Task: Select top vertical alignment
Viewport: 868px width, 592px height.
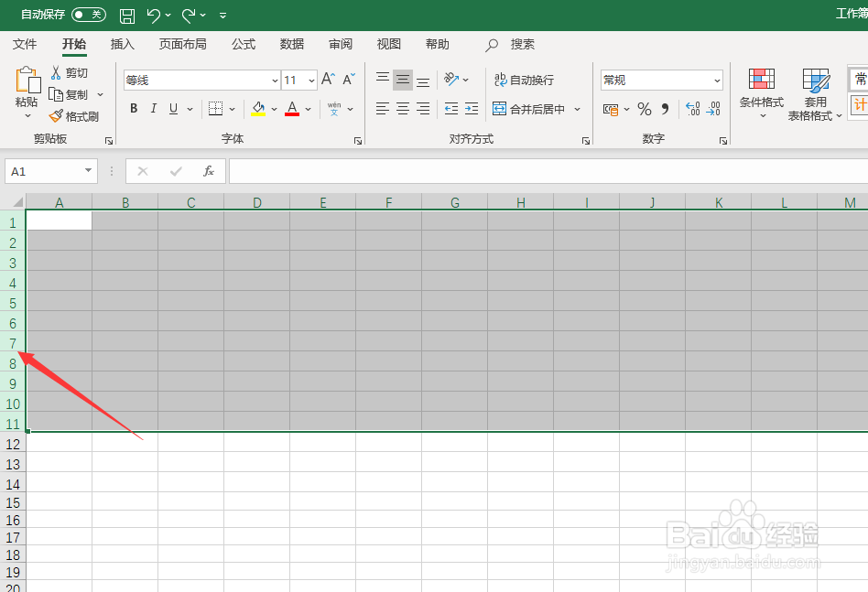Action: point(383,79)
